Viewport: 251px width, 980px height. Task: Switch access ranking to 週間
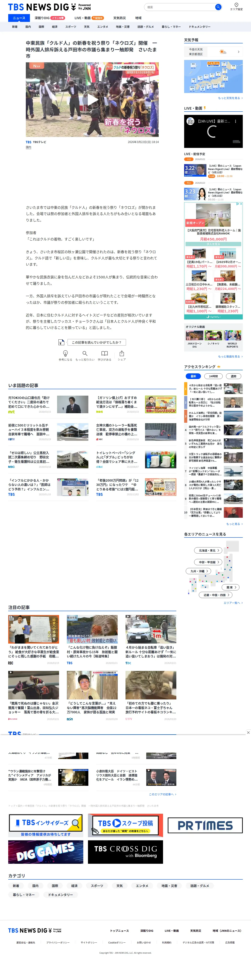[233, 376]
